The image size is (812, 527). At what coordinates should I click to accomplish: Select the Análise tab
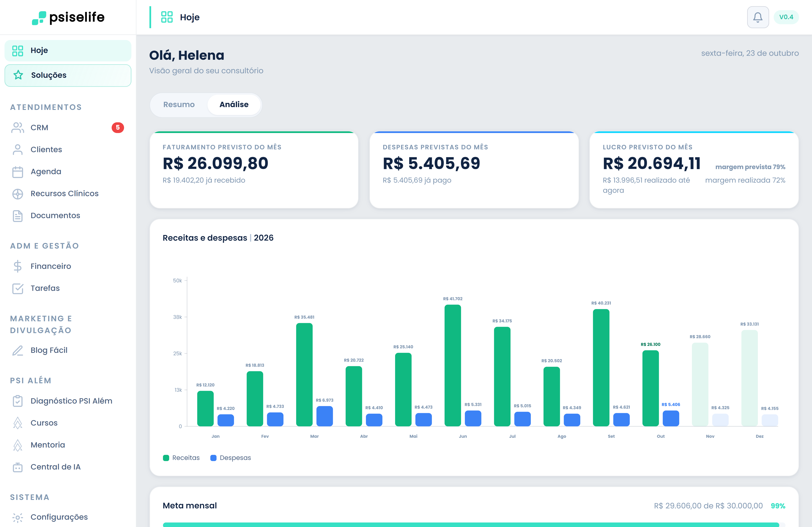click(234, 104)
